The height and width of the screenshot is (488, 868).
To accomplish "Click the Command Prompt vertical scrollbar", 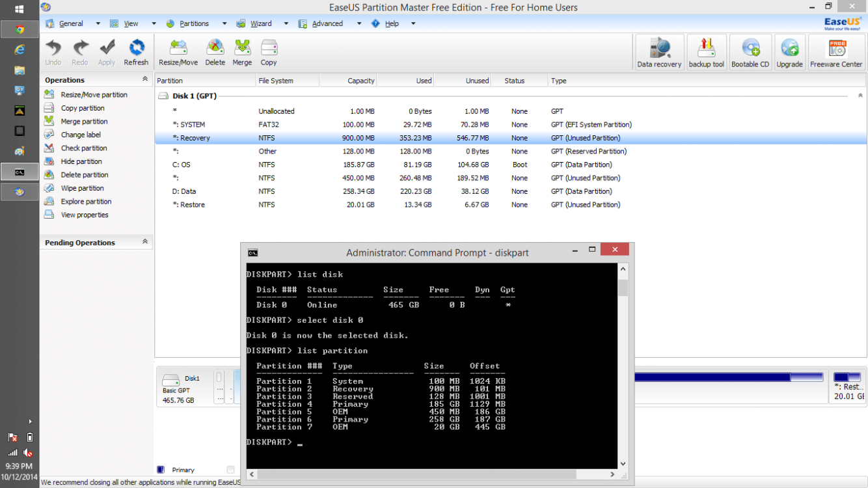I will click(x=623, y=365).
